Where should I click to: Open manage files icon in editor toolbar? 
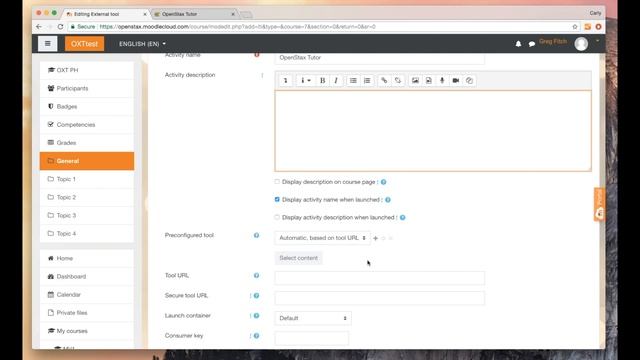tap(469, 80)
